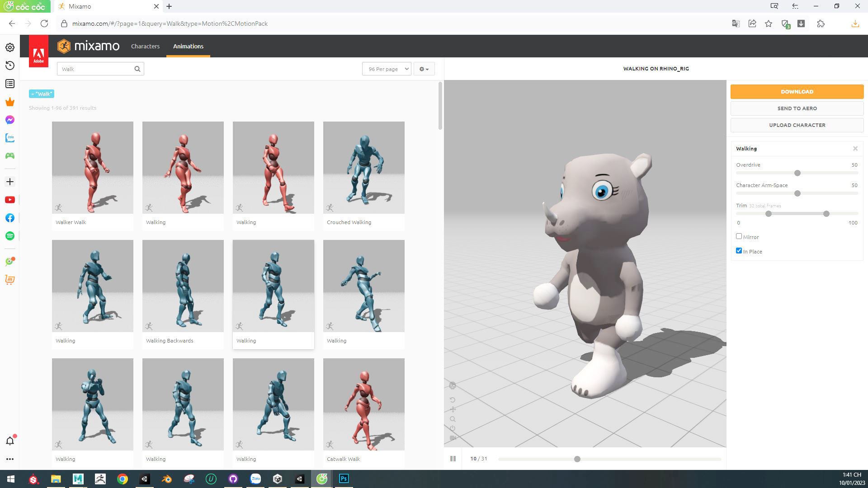The height and width of the screenshot is (488, 868).
Task: Select the Crouched Walking animation thumbnail
Action: pyautogui.click(x=364, y=168)
